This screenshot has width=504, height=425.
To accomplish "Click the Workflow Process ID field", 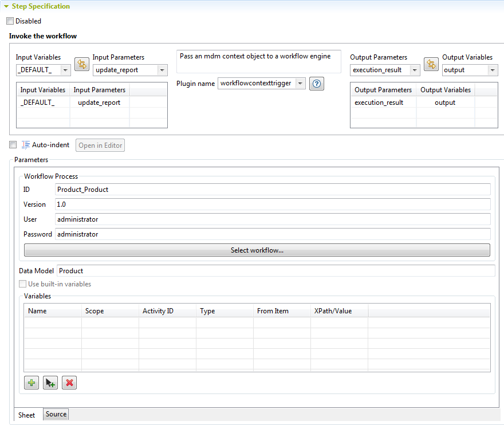I will [273, 190].
